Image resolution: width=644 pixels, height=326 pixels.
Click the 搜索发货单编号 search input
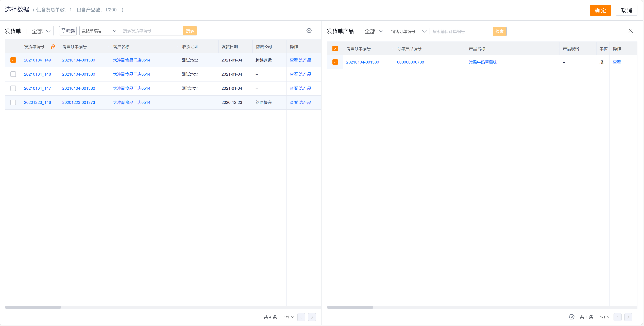[x=152, y=31]
